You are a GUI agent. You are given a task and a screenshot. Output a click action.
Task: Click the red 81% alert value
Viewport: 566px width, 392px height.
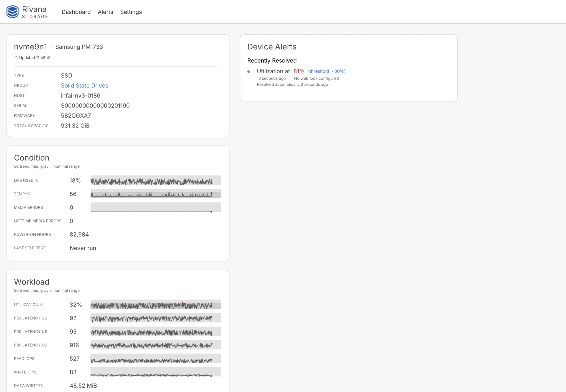tap(299, 71)
